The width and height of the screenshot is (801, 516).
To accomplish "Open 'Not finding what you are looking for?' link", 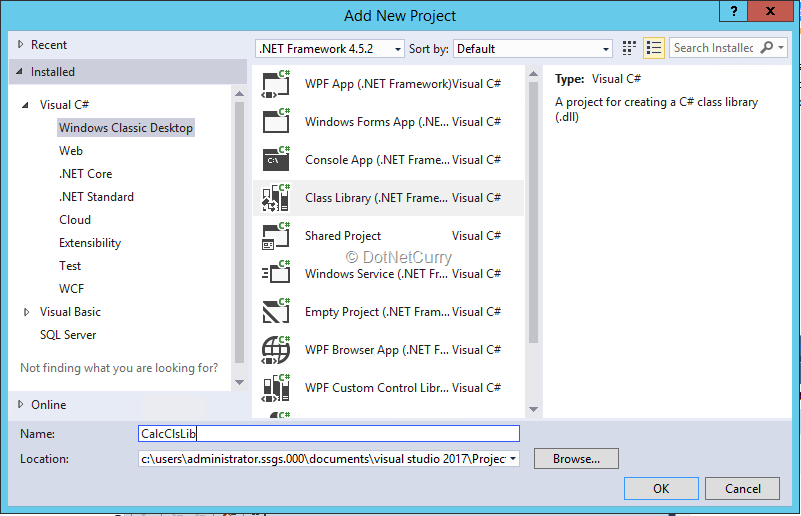I will [119, 368].
